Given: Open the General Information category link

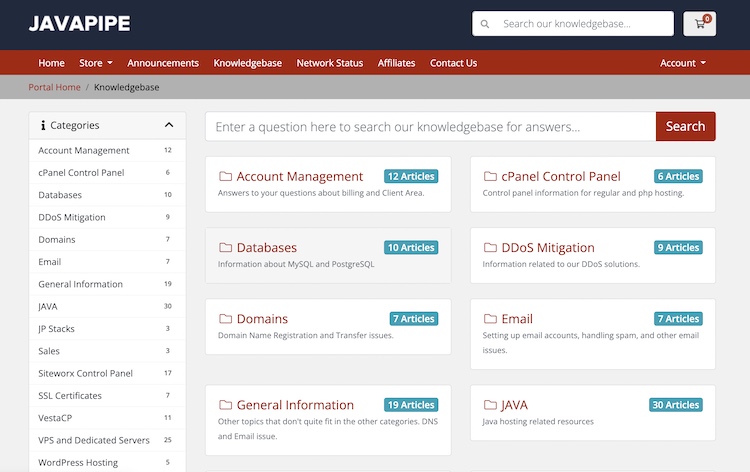Looking at the screenshot, I should click(x=295, y=405).
